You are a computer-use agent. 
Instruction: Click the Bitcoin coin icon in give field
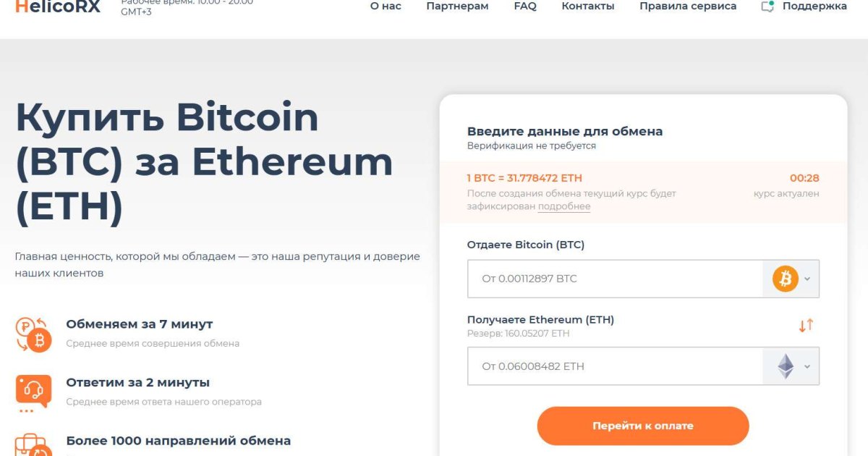click(785, 279)
